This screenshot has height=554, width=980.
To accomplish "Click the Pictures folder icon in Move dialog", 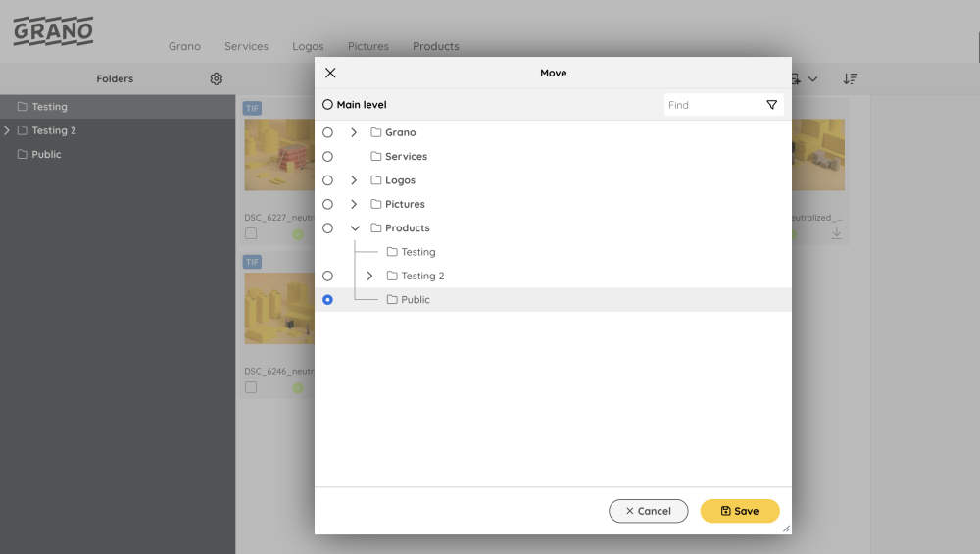I will click(x=375, y=204).
